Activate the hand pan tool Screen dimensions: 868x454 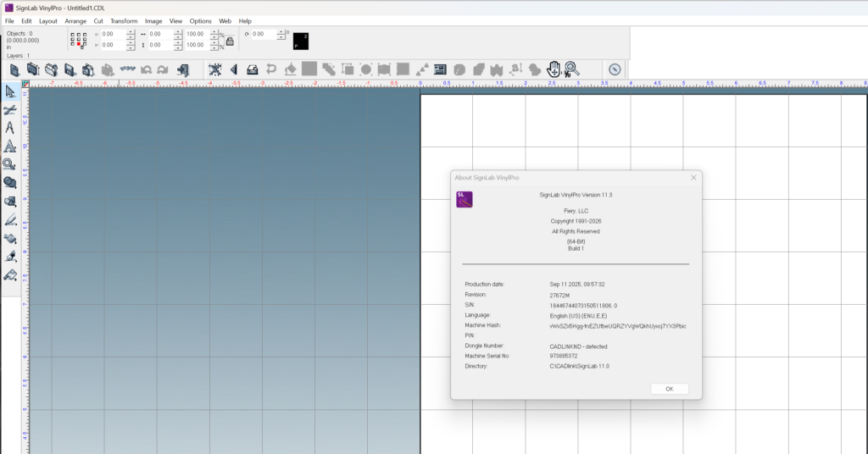click(x=554, y=69)
